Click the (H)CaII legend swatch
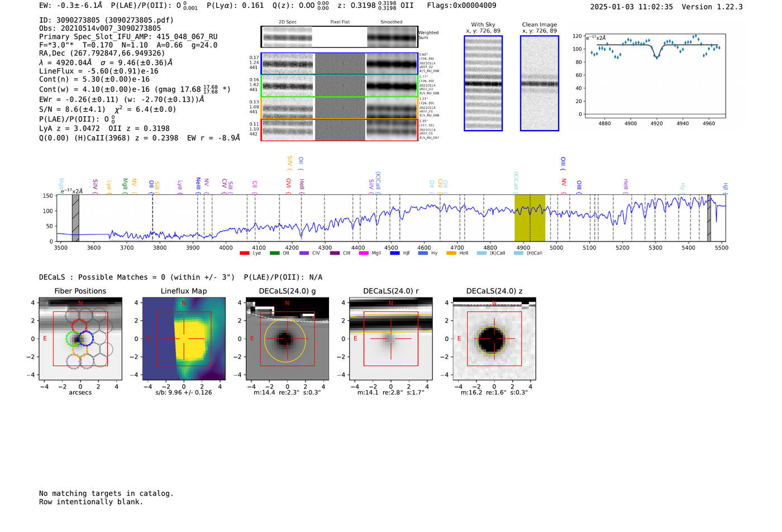 pos(519,253)
